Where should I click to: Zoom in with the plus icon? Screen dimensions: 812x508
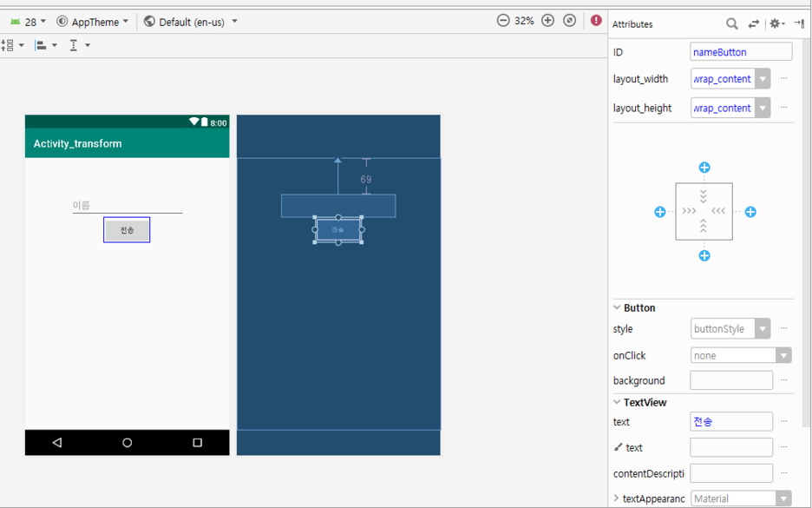(x=547, y=21)
